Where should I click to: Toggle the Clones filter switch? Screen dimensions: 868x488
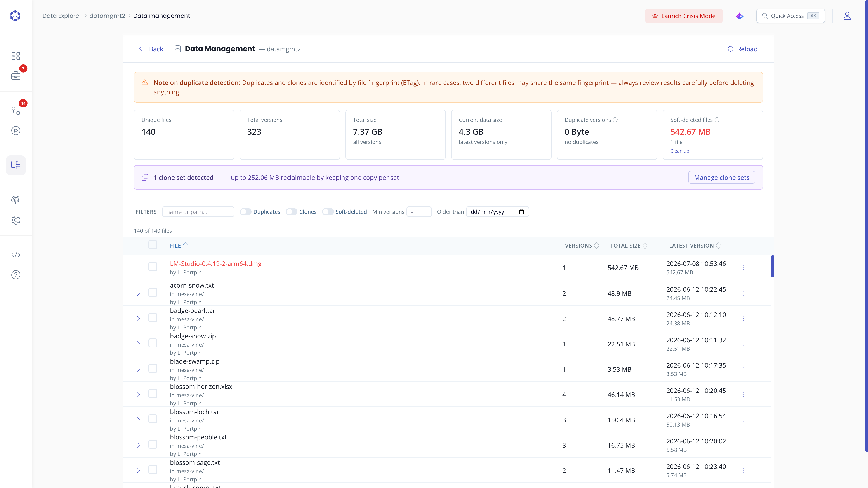(x=291, y=212)
